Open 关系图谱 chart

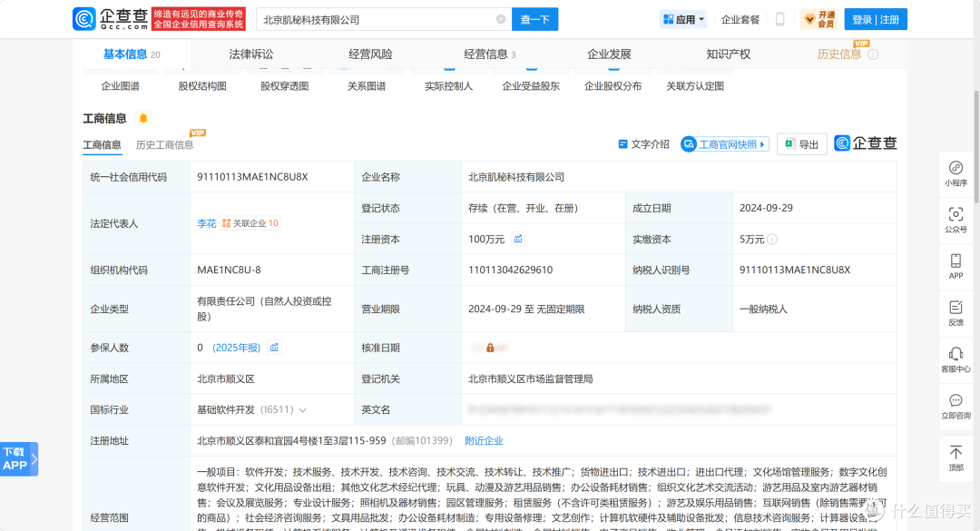coord(367,85)
